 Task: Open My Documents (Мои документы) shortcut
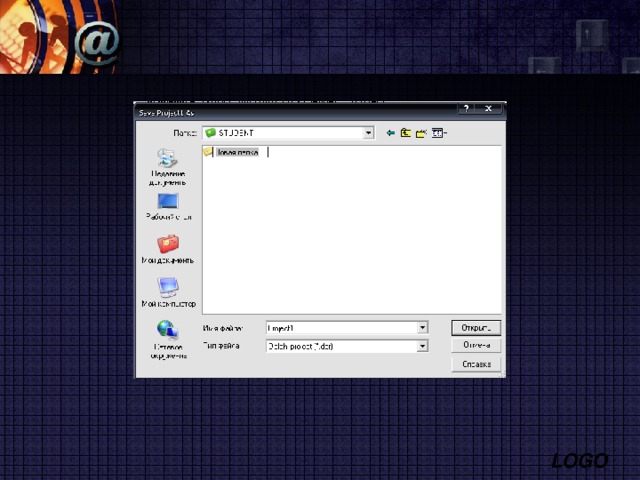tap(168, 249)
